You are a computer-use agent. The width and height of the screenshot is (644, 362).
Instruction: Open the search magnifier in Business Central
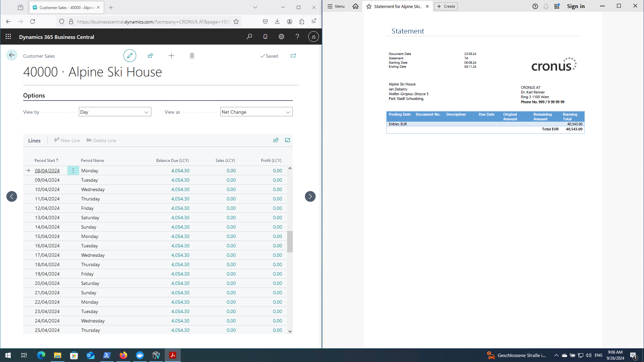click(x=249, y=37)
